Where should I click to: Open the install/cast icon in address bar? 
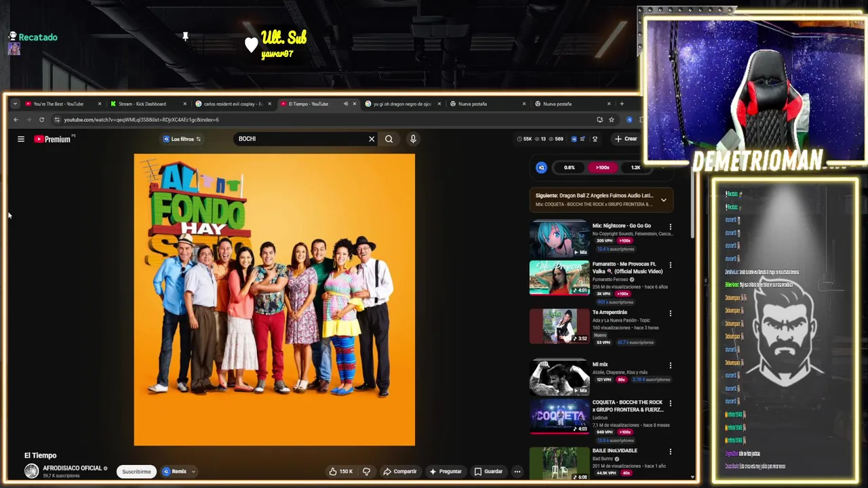coord(599,120)
